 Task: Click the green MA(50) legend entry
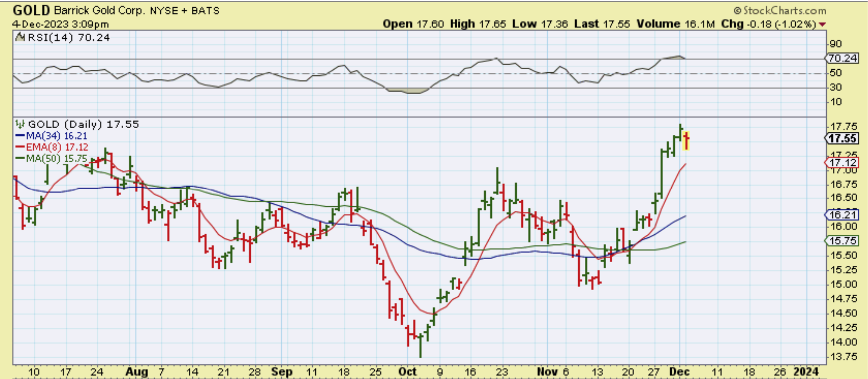pyautogui.click(x=51, y=158)
